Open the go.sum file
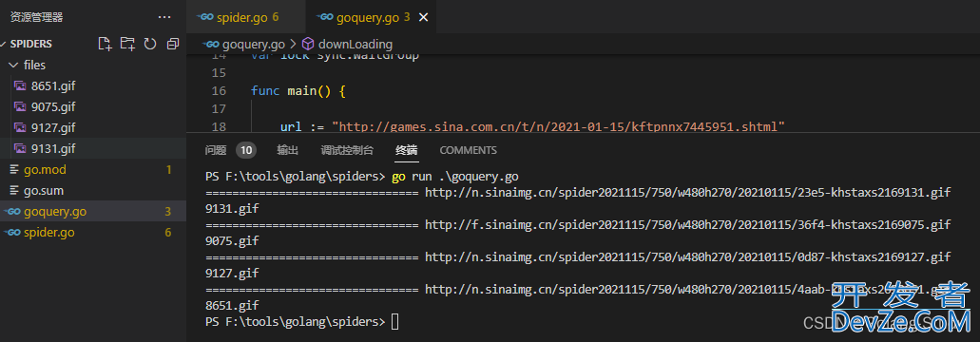The image size is (980, 342). coord(93,190)
